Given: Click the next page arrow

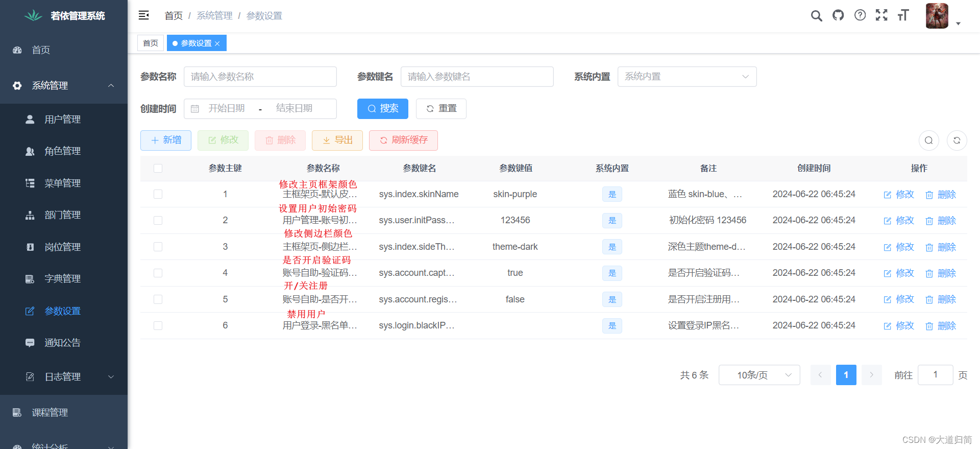Looking at the screenshot, I should (x=872, y=375).
